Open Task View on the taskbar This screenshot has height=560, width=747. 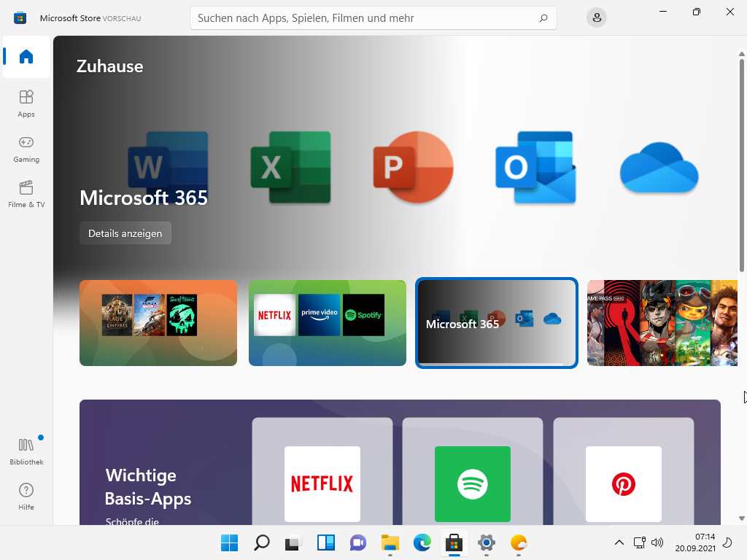point(293,542)
